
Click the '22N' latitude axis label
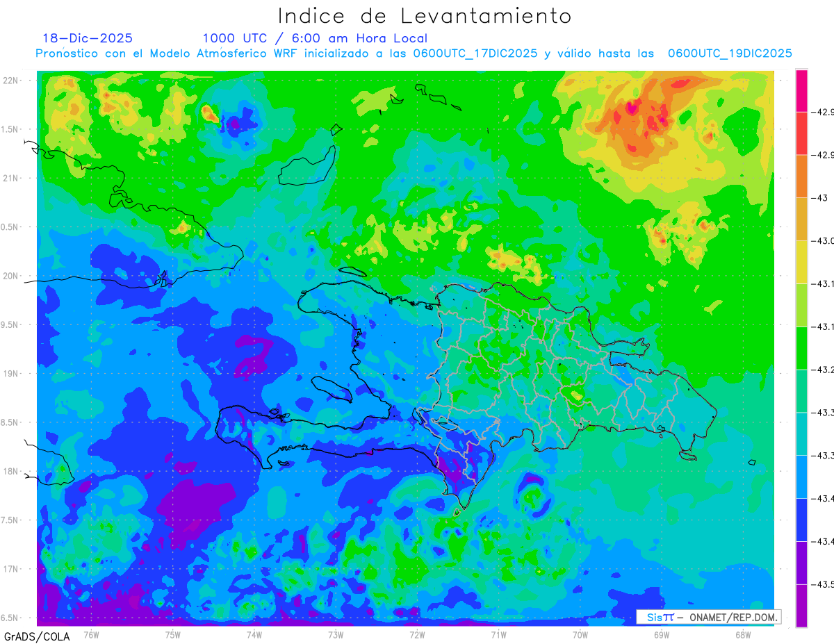click(x=10, y=81)
